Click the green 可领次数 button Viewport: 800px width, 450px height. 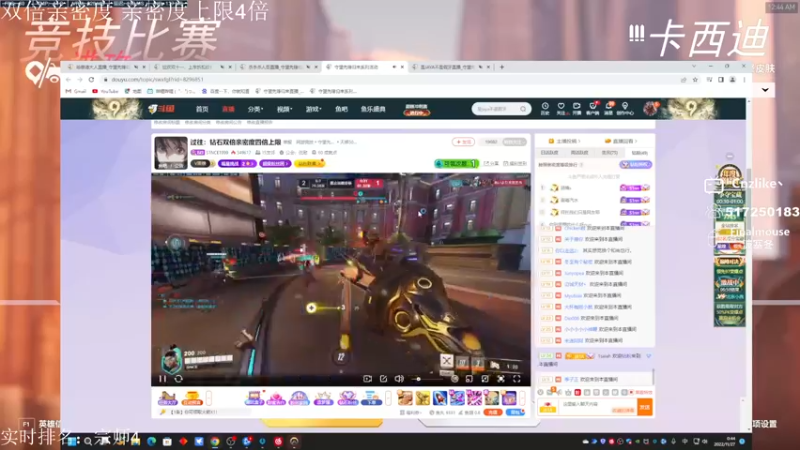pyautogui.click(x=457, y=163)
